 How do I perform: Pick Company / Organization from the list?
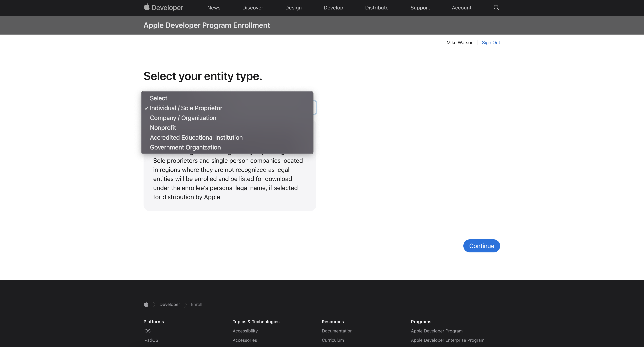pos(227,118)
